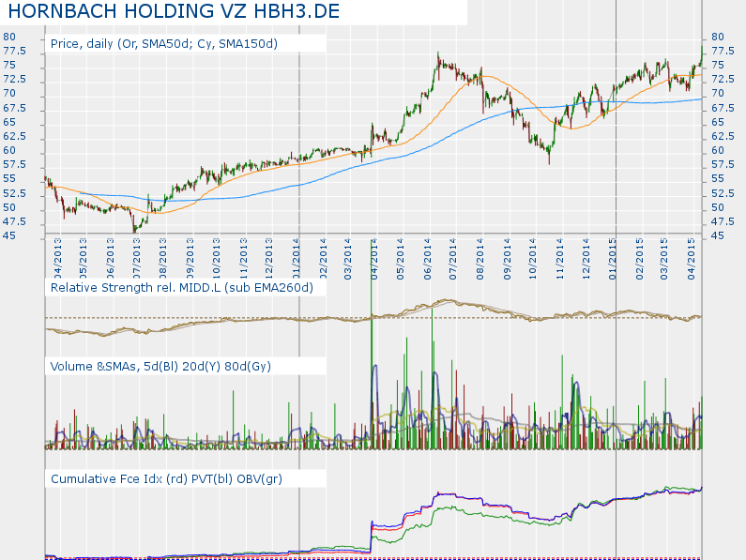Click the 03/2015 date axis label
Viewport: 746px width, 560px height.
coord(664,259)
